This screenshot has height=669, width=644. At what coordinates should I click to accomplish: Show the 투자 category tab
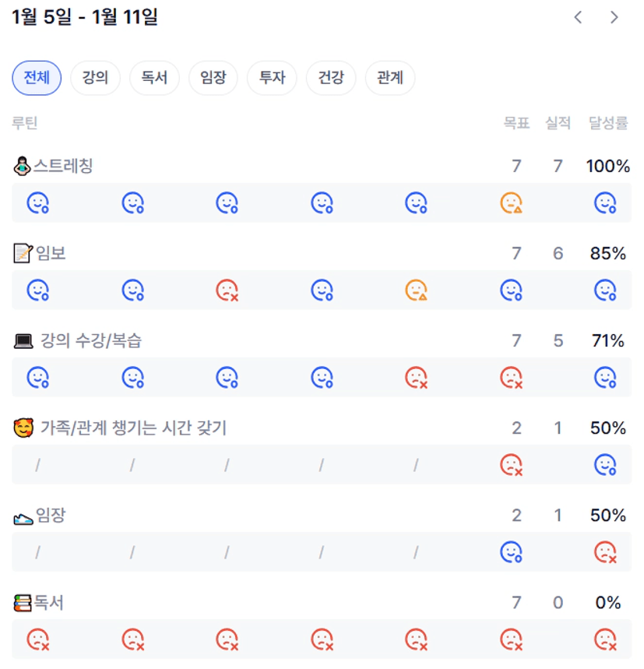[x=272, y=78]
